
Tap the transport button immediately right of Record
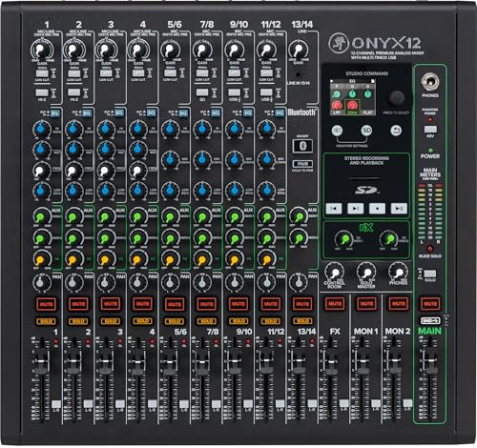[x=399, y=209]
